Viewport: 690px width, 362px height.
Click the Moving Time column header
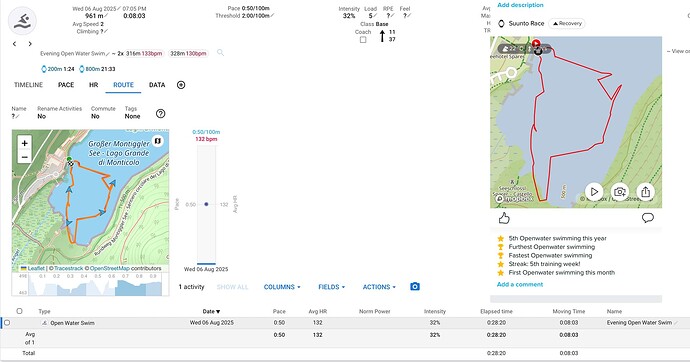pyautogui.click(x=569, y=311)
